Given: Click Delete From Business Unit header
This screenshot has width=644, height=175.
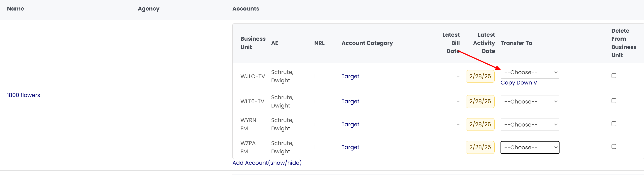Looking at the screenshot, I should point(624,43).
